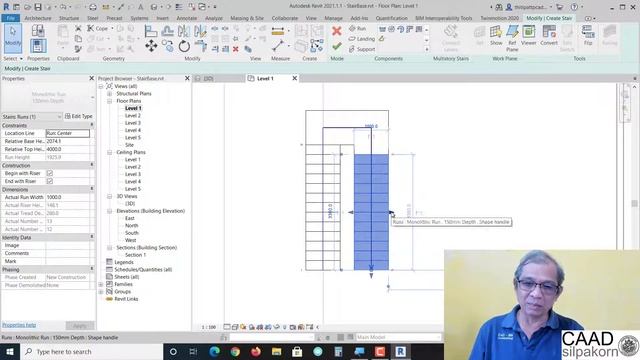Open the Annotate ribbon tab
This screenshot has width=640, height=360.
(x=187, y=18)
